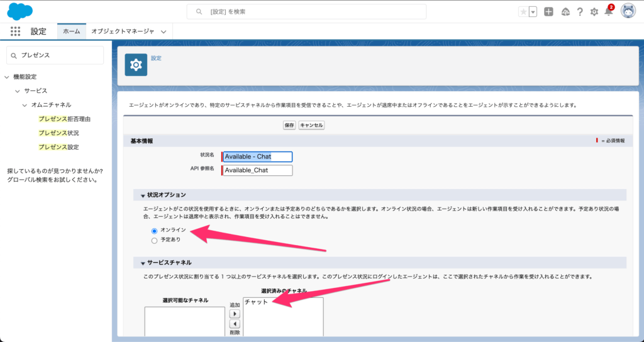
Task: Collapse the サービス tree node
Action: (17, 91)
